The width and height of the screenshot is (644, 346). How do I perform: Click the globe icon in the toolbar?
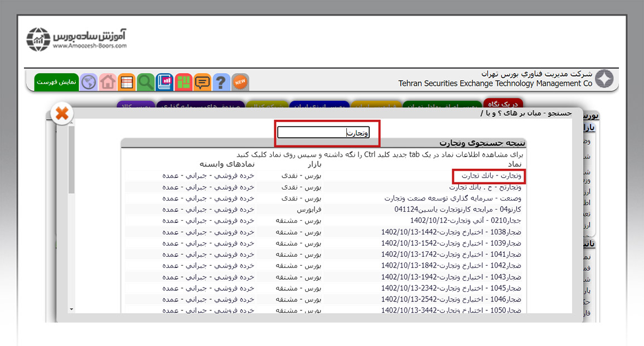point(89,82)
